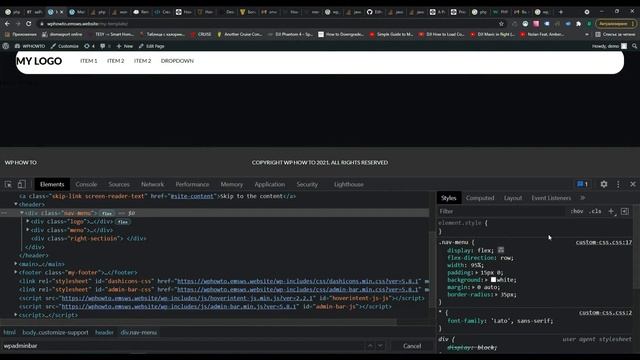Click Edit Page in the admin bar
The height and width of the screenshot is (360, 640).
coord(151,46)
